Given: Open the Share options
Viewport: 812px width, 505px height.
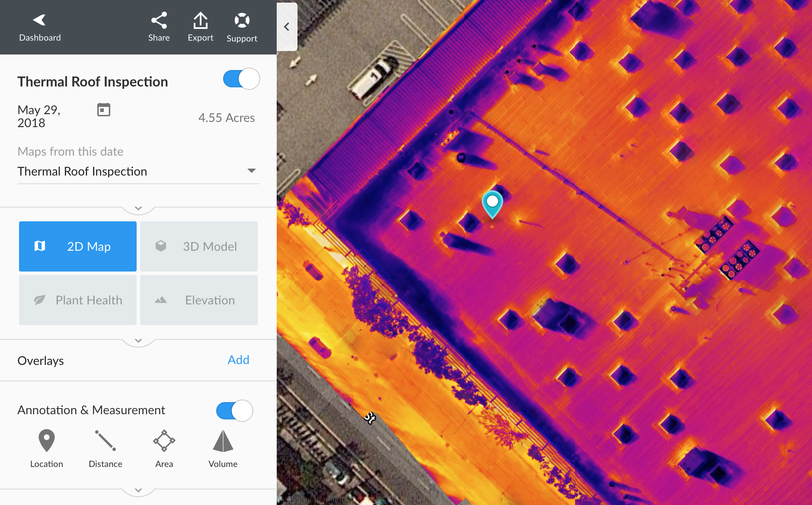Looking at the screenshot, I should 159,26.
